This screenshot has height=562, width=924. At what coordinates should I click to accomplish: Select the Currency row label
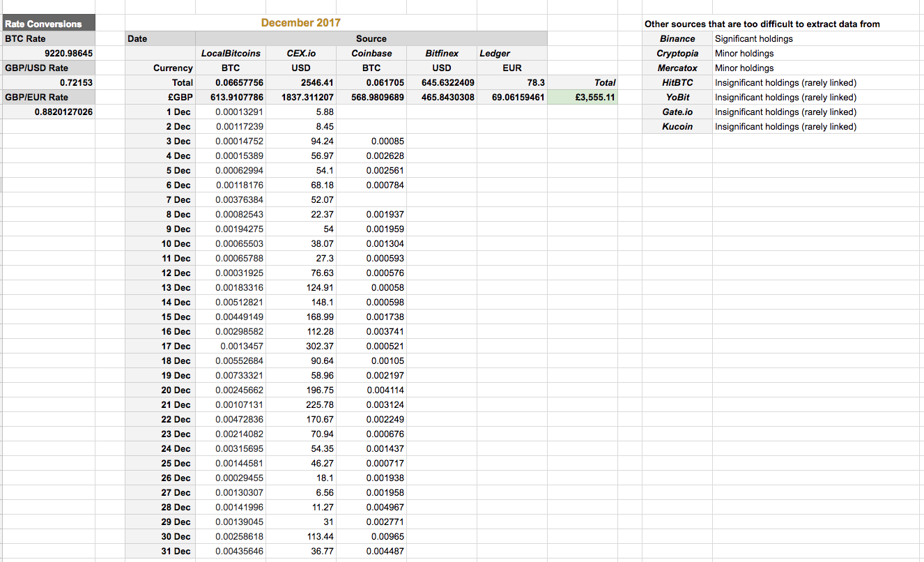tap(160, 68)
